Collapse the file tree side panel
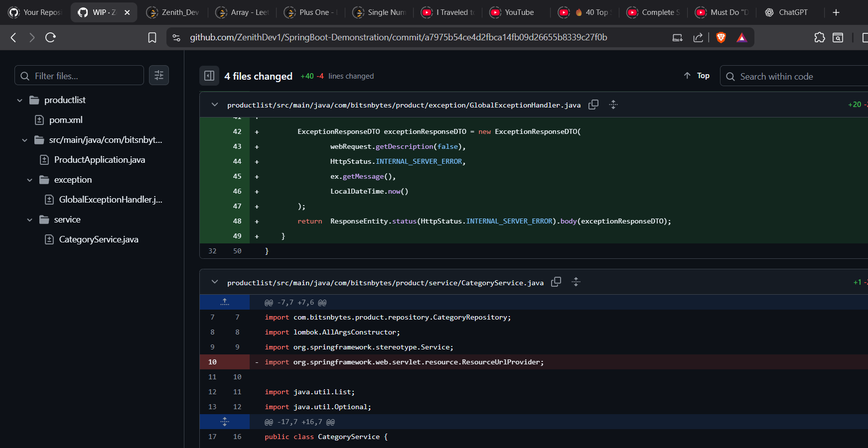 pyautogui.click(x=209, y=76)
